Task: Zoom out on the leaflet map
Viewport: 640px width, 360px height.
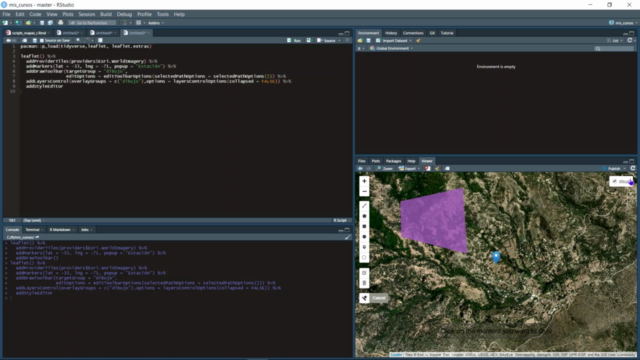Action: point(364,191)
